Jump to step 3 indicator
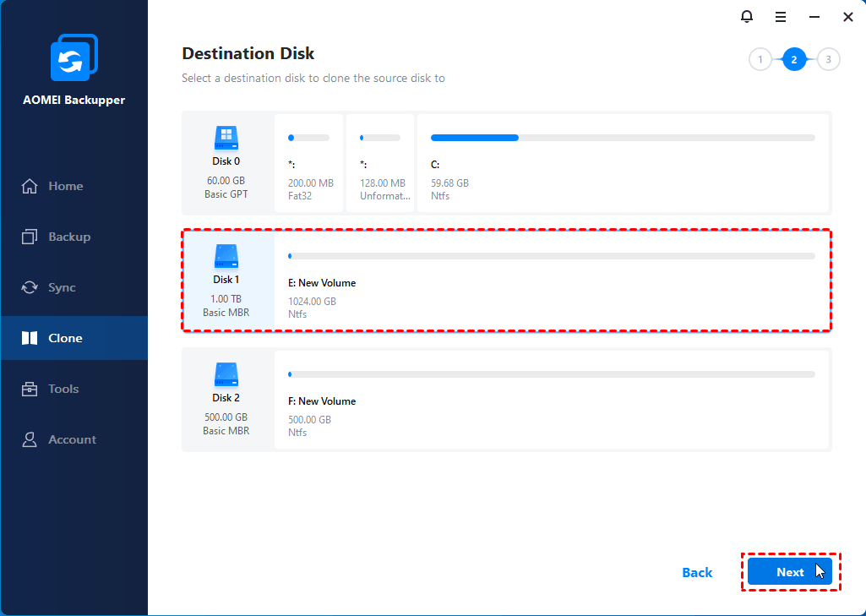This screenshot has height=616, width=866. tap(828, 60)
